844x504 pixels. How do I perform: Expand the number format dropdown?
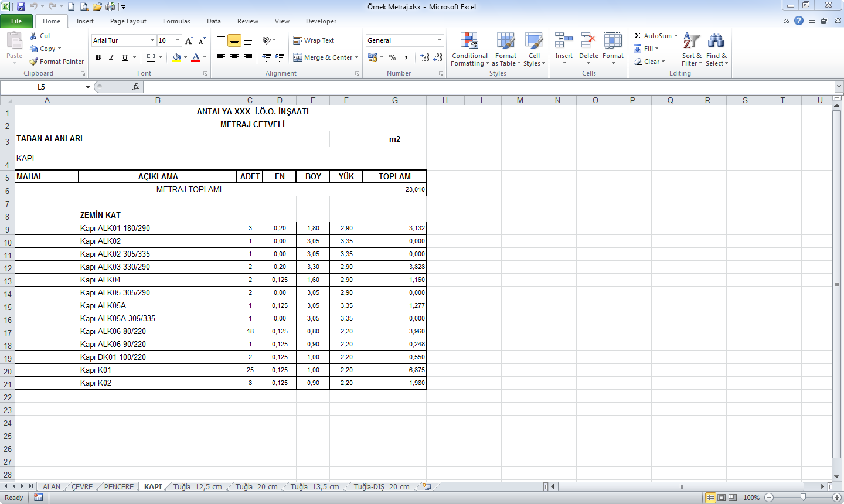point(440,40)
